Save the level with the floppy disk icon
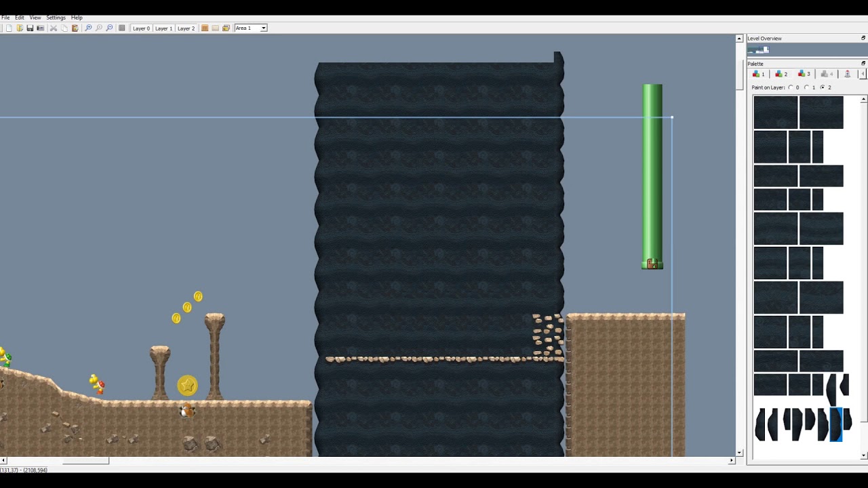 tap(30, 28)
